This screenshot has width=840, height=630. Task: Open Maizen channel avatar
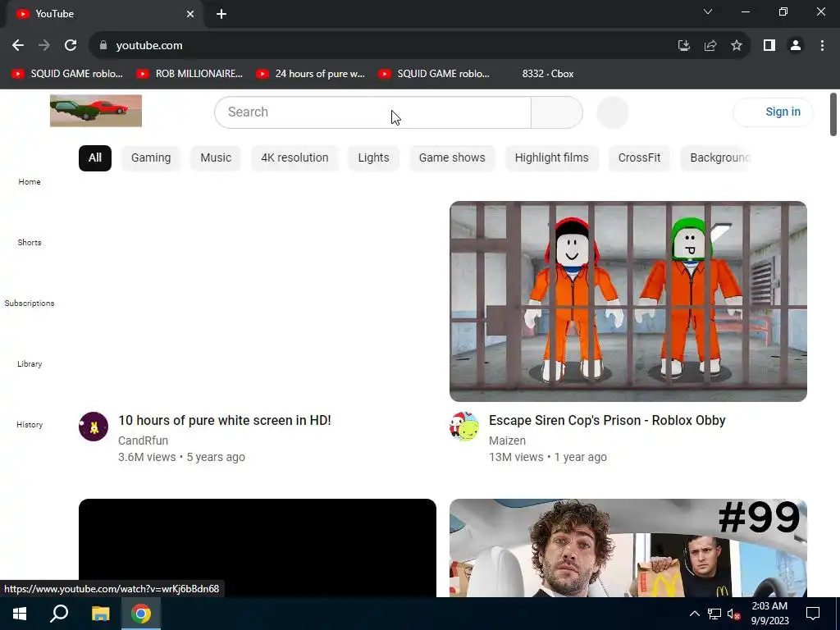click(x=464, y=427)
